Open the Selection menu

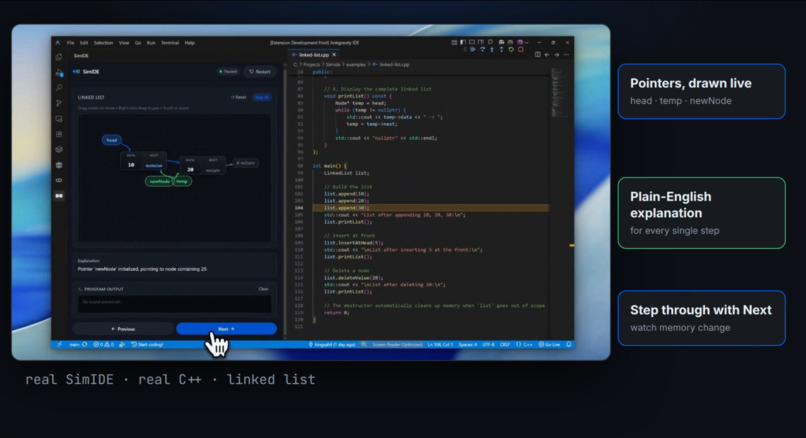click(103, 43)
